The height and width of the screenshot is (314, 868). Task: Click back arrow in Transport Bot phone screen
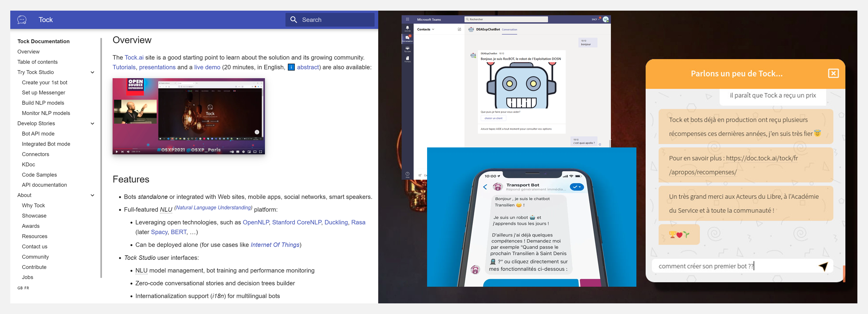point(485,187)
